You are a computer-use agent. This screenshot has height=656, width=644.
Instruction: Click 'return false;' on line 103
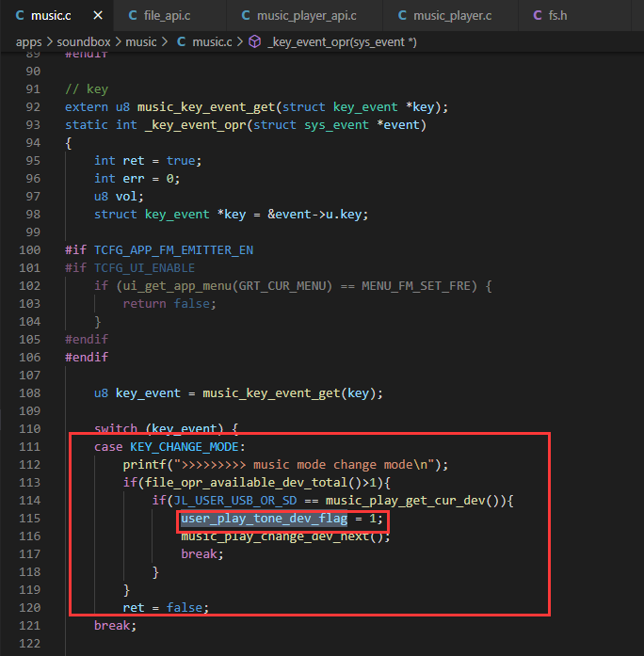(x=169, y=304)
